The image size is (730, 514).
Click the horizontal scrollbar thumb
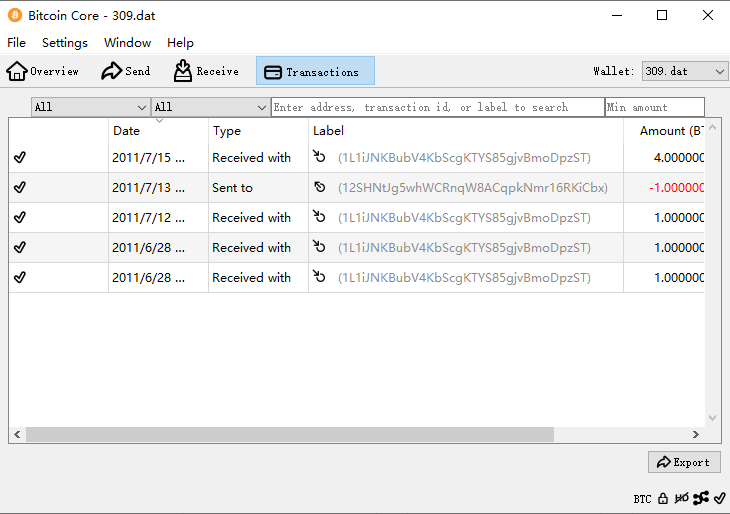pos(290,435)
